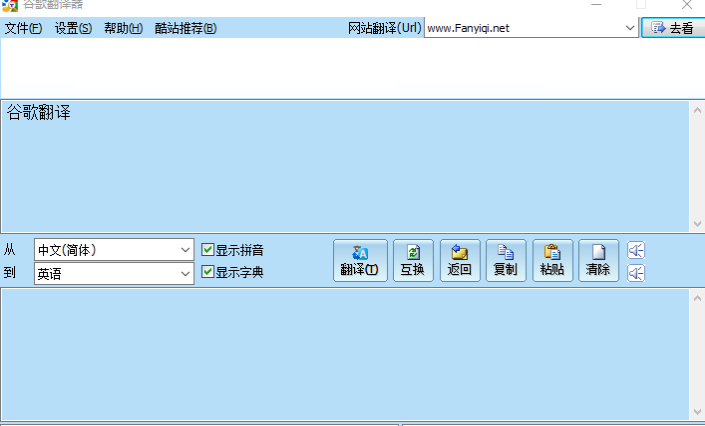This screenshot has width=705, height=426.
Task: Open the target language 英语 dropdown
Action: [x=114, y=274]
